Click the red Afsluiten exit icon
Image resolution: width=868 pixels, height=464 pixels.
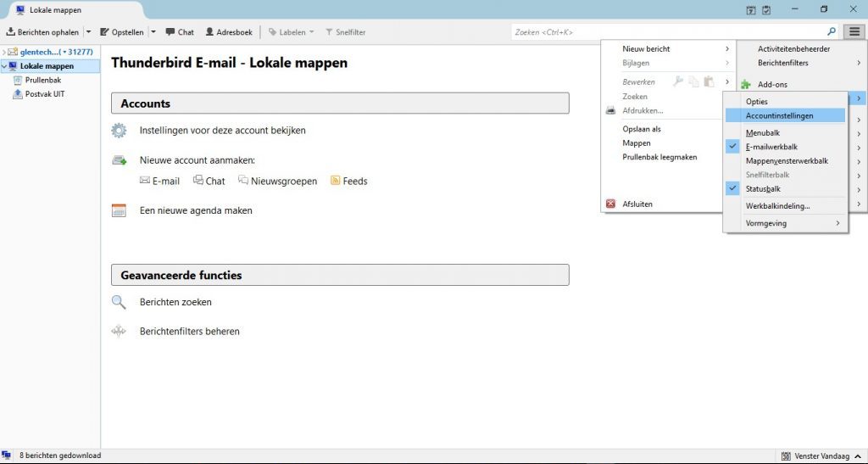(610, 204)
